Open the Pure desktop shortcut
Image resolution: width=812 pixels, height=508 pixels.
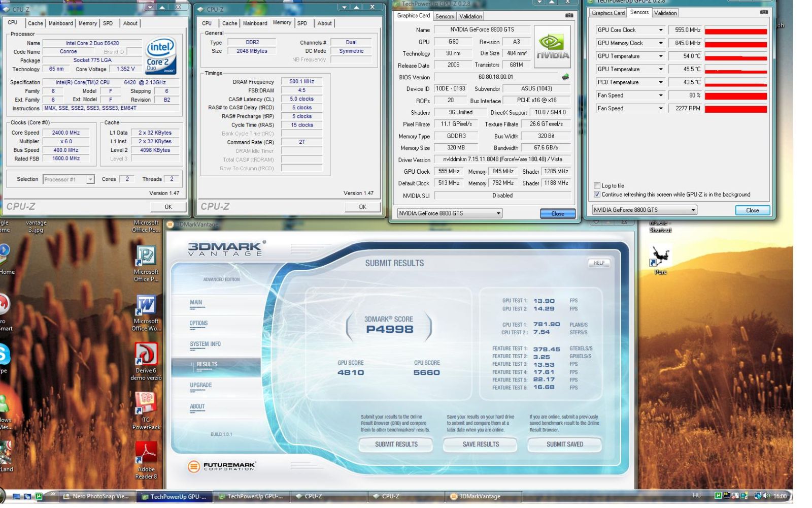660,260
